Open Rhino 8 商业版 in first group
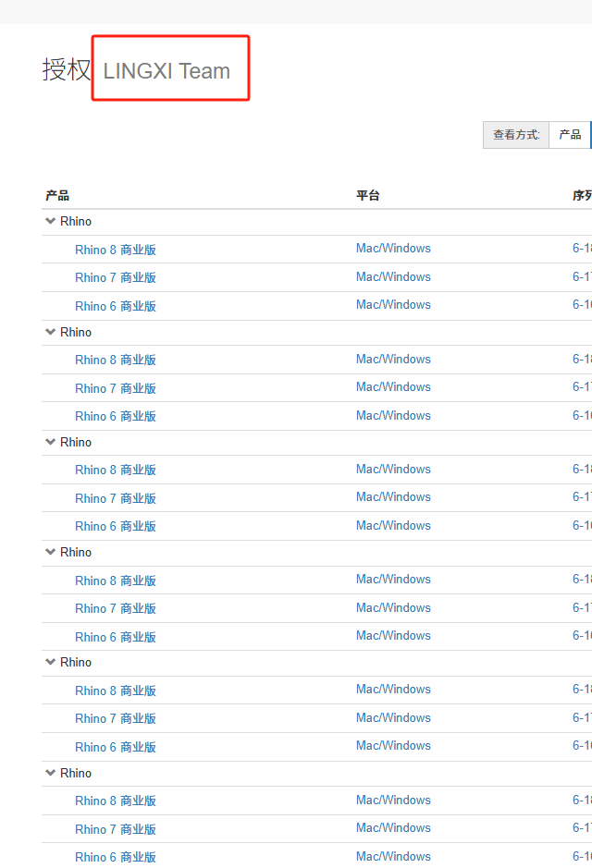592x868 pixels. click(116, 250)
